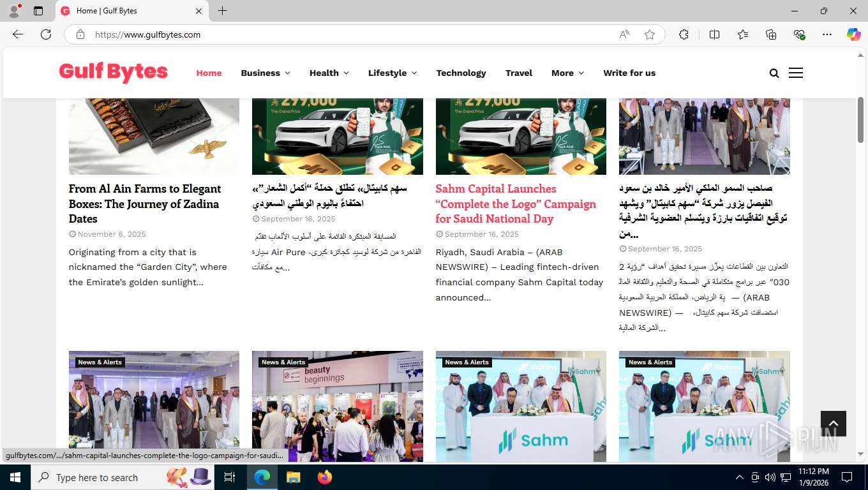Open Favorites list icon in toolbar

point(743,34)
